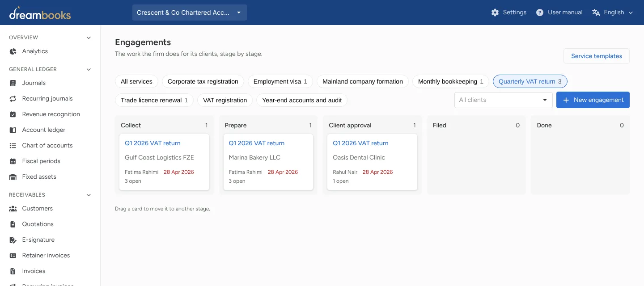Click the language translate icon

tap(596, 13)
